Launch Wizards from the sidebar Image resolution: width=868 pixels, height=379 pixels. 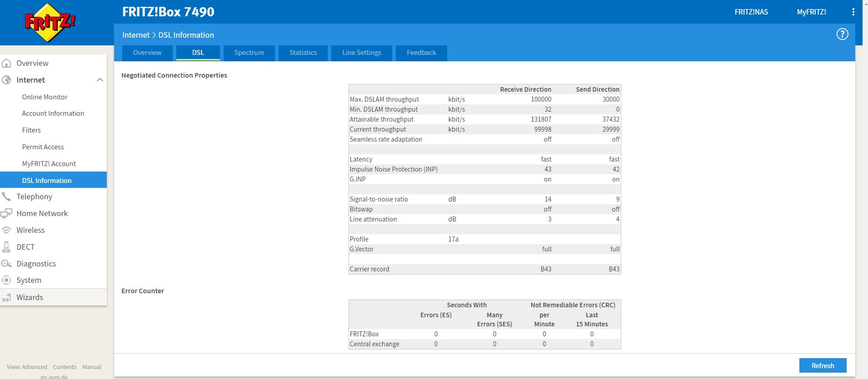[30, 297]
